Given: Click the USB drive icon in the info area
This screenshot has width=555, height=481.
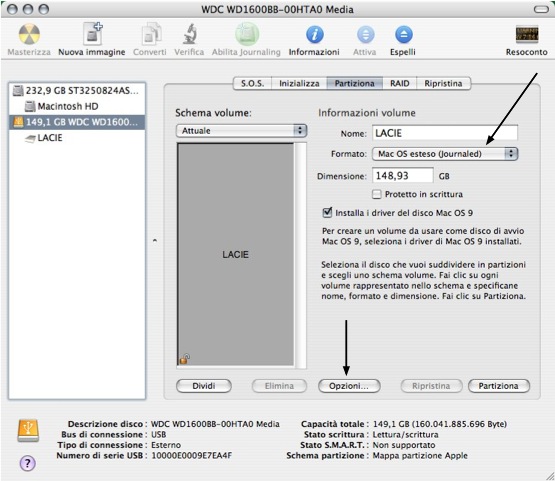Looking at the screenshot, I should pos(28,430).
